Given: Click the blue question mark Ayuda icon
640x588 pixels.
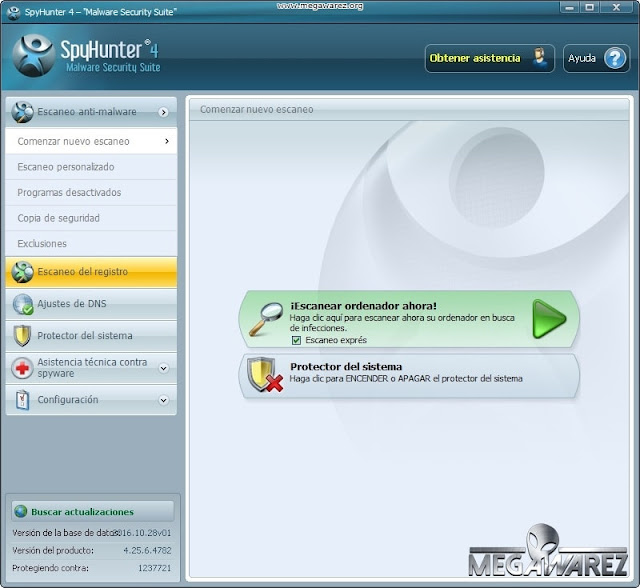Looking at the screenshot, I should click(615, 58).
